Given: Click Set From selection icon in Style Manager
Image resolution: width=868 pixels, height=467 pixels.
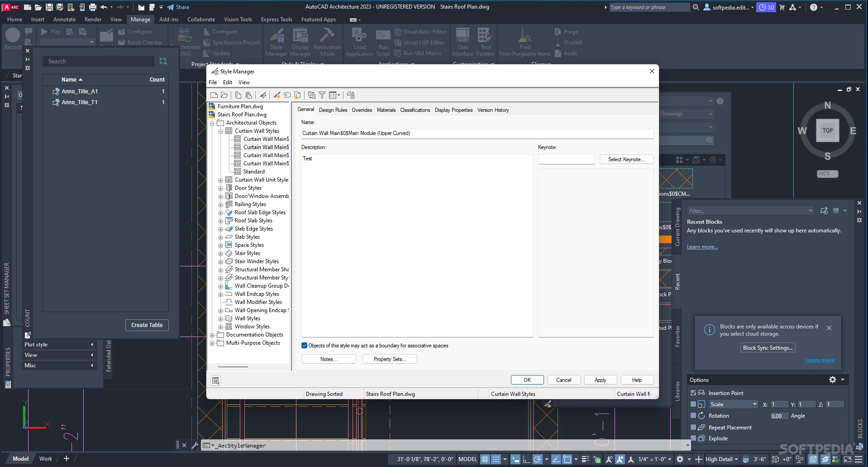Looking at the screenshot, I should [x=287, y=95].
